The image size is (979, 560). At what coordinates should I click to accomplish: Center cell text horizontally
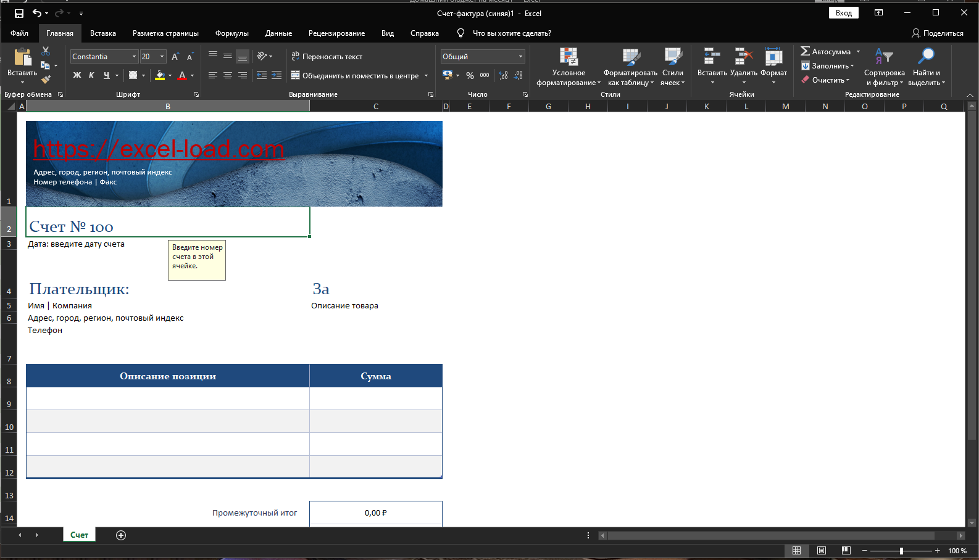228,75
